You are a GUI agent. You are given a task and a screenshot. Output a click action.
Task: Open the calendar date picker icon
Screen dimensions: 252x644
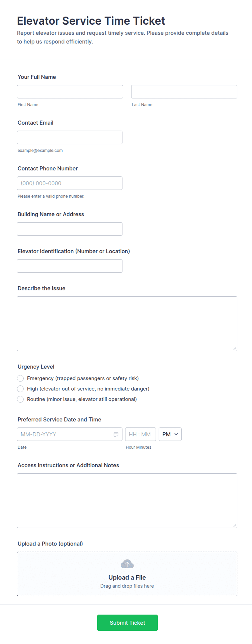(x=116, y=434)
